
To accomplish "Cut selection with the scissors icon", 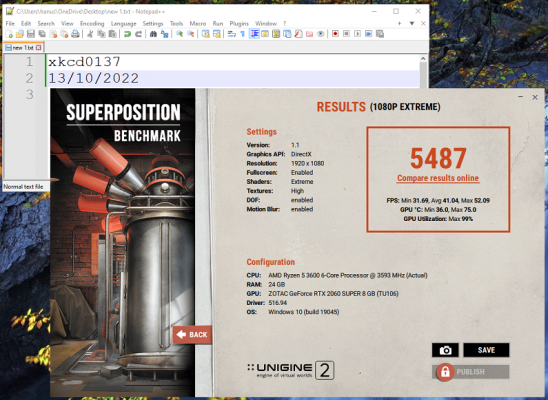I will click(x=90, y=34).
